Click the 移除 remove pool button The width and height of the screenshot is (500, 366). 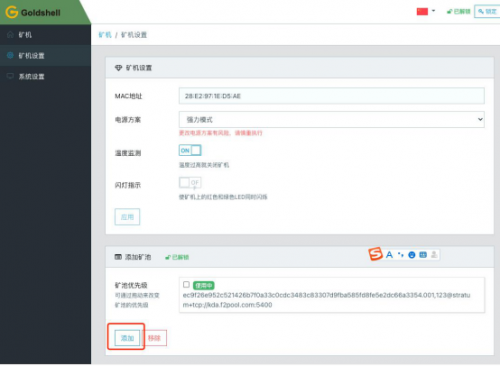coord(154,338)
